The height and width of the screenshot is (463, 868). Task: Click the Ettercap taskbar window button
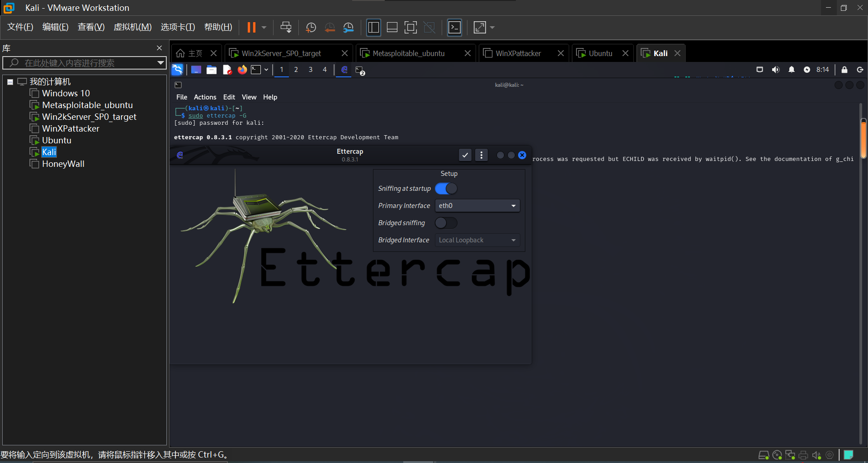(344, 70)
